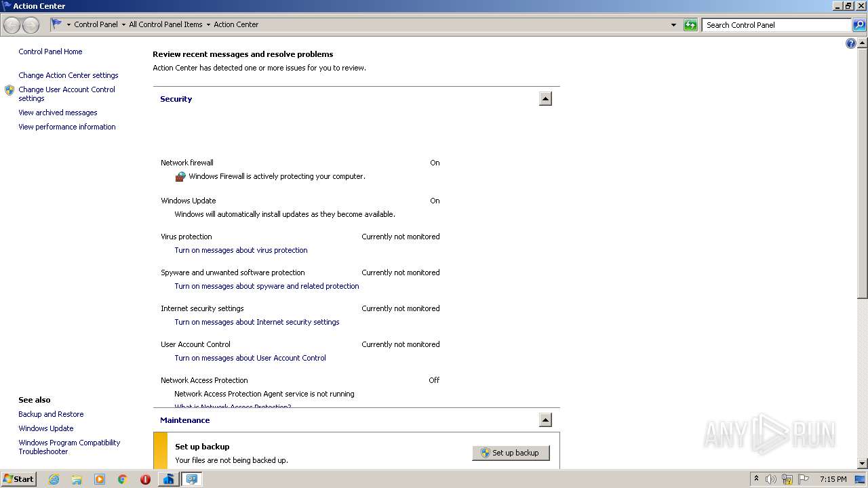Select the Action Center taskbar window button
The width and height of the screenshot is (868, 488).
point(192,479)
